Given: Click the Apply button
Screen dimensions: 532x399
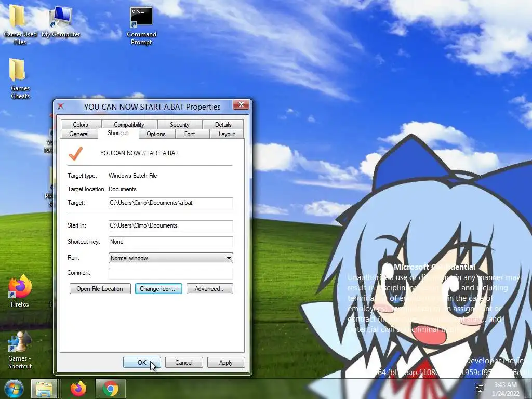Looking at the screenshot, I should (x=226, y=362).
